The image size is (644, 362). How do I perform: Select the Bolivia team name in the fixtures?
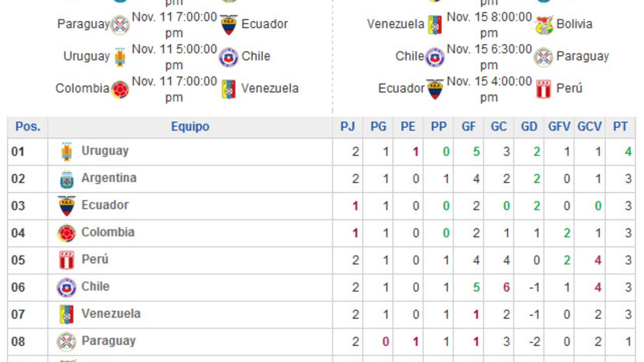tap(574, 24)
